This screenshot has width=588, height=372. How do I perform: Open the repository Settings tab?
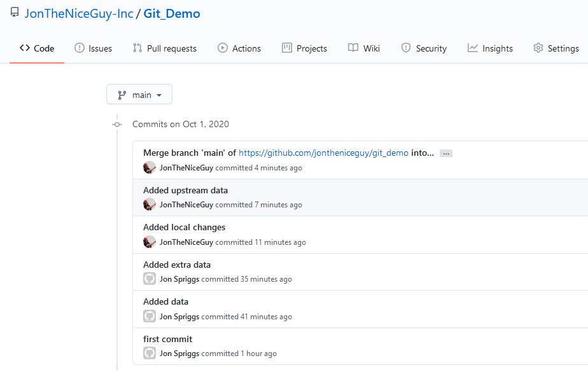[x=556, y=48]
